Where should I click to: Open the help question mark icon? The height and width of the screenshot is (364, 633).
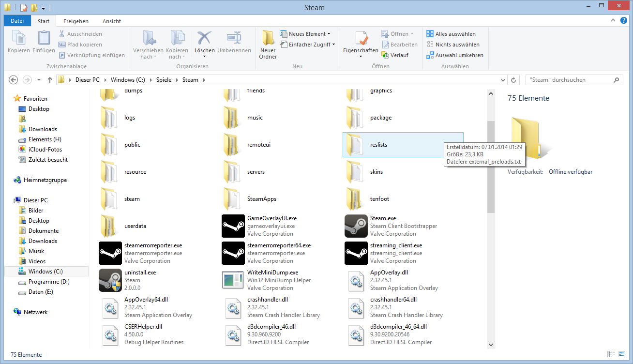tap(624, 21)
